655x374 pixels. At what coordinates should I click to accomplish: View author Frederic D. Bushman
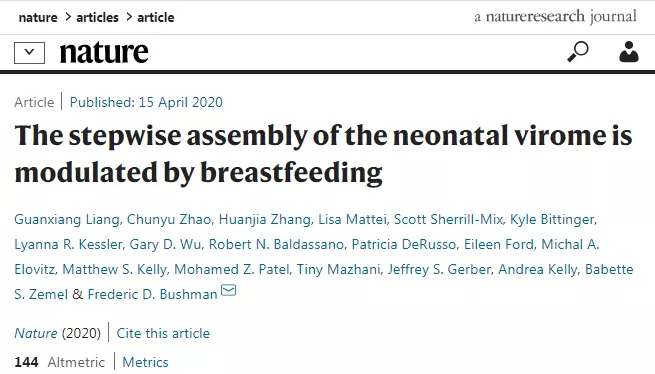point(152,295)
